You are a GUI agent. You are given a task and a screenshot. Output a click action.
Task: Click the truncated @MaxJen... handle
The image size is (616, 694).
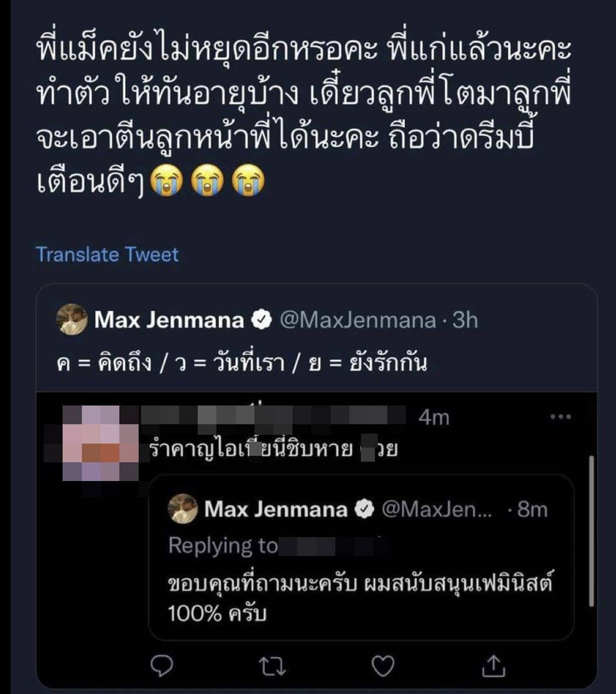coord(437,510)
